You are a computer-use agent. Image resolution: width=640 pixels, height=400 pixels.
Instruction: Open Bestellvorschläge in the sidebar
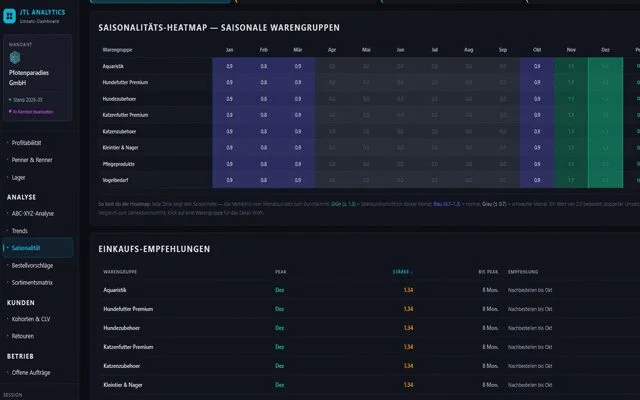(x=32, y=266)
